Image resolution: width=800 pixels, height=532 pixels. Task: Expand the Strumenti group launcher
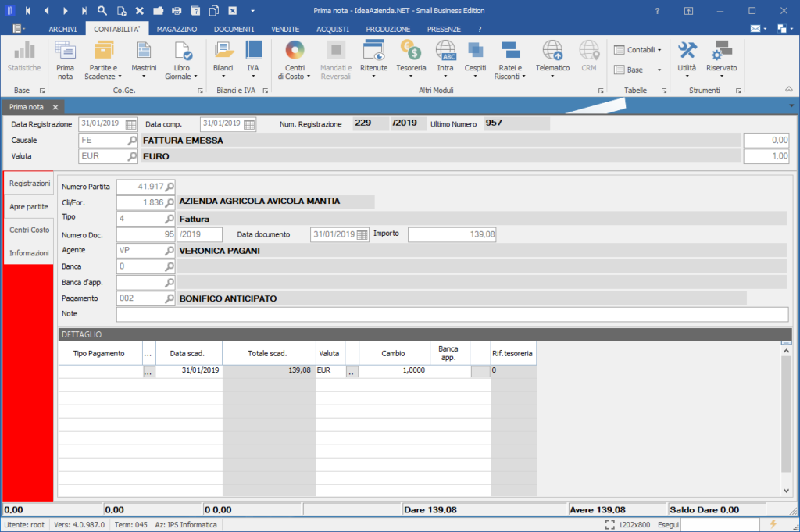tap(738, 91)
